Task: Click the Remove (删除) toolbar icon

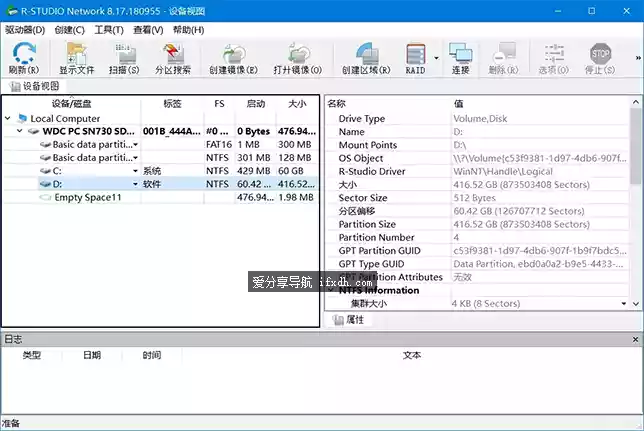Action: pyautogui.click(x=504, y=58)
